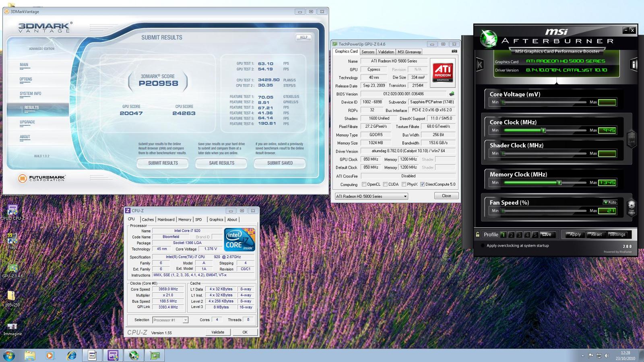
Task: Open Internet Explorer from the taskbar
Action: 72,355
